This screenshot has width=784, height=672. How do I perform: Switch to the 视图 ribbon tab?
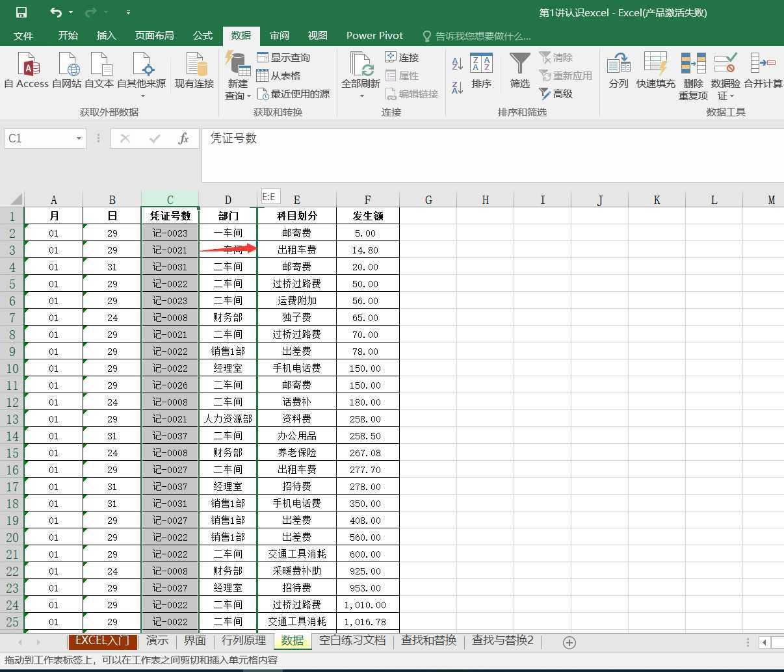(x=317, y=35)
